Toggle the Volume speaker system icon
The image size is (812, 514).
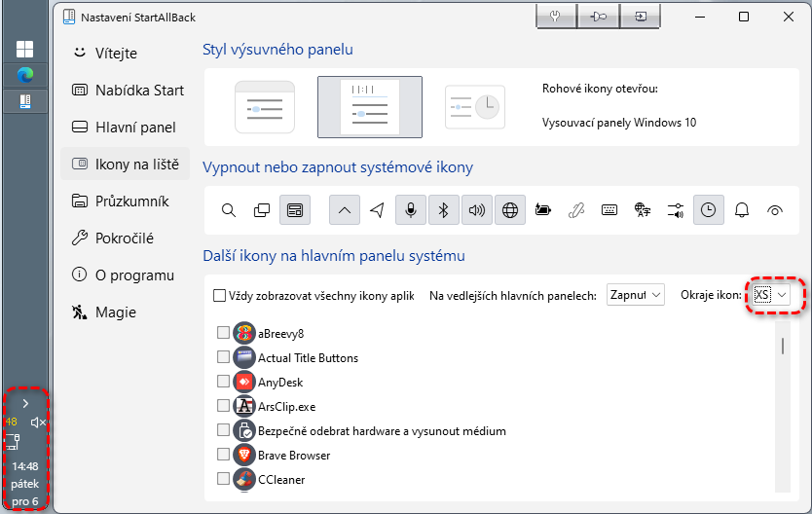[477, 210]
